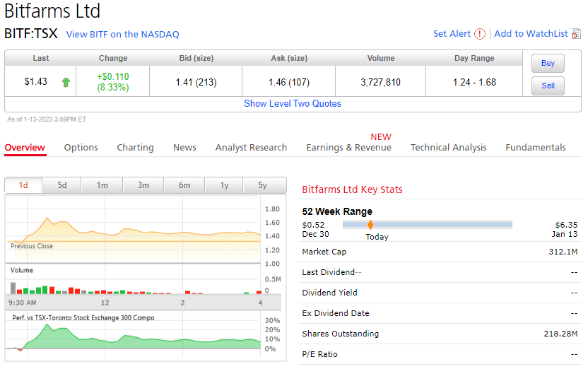Click the P/E Ratio row label
The width and height of the screenshot is (588, 369).
320,354
